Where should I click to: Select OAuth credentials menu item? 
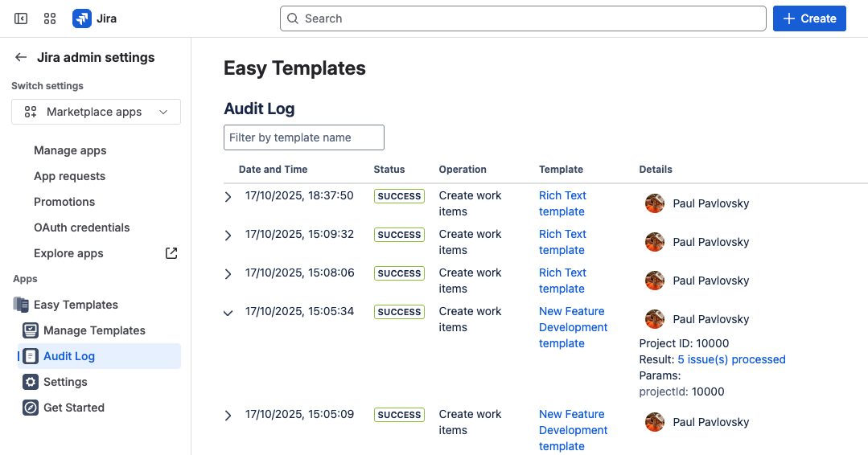click(82, 227)
